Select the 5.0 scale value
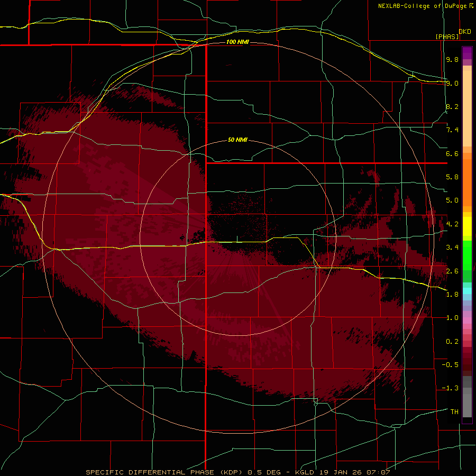The image size is (476, 476). [x=452, y=200]
